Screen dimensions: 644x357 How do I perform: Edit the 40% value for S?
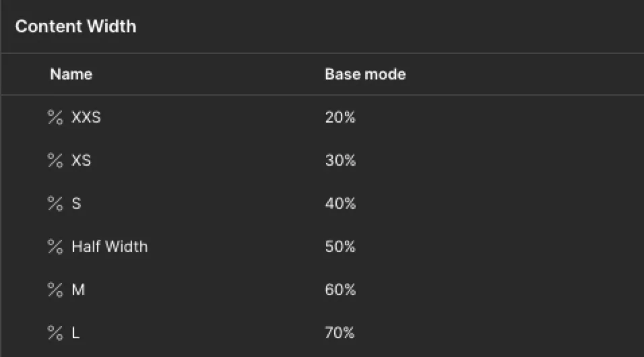(x=340, y=204)
